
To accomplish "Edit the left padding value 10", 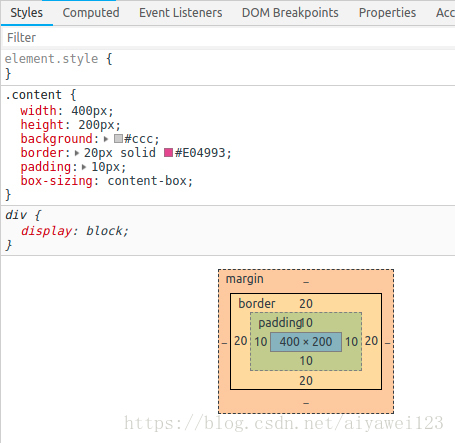I will pos(261,342).
